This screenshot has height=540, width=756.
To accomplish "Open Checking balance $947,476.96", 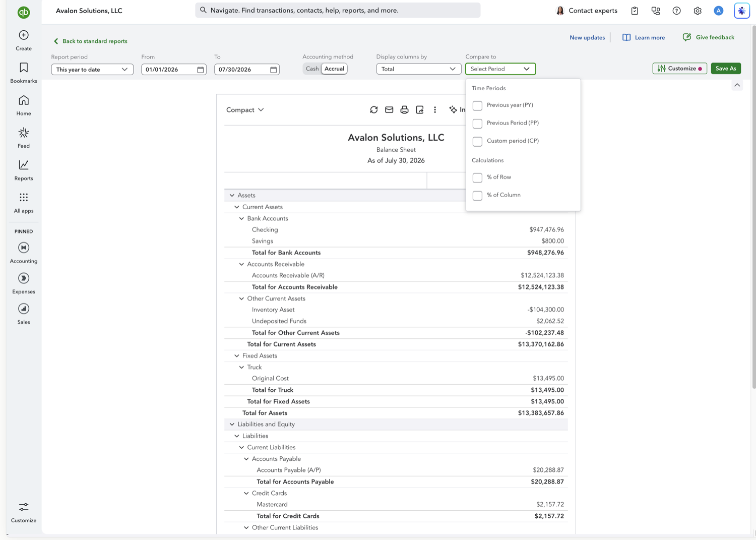I will 546,229.
